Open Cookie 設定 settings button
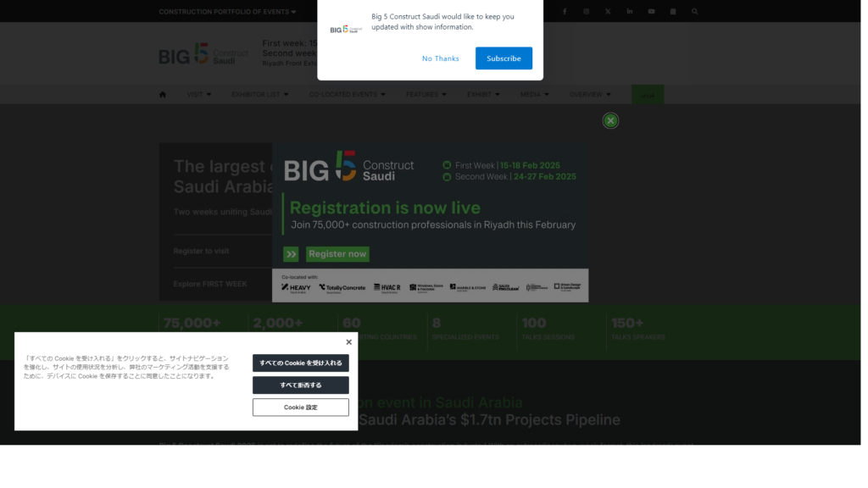This screenshot has width=868, height=488. tap(301, 408)
